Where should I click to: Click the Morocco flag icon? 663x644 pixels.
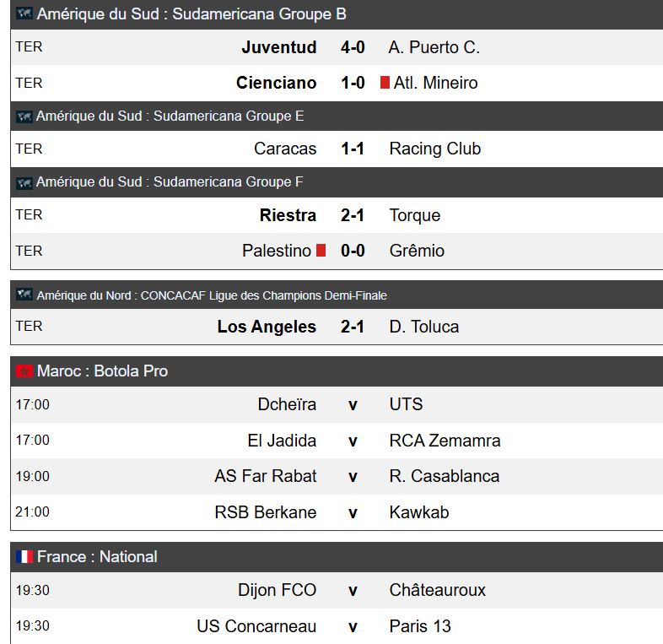(x=24, y=371)
